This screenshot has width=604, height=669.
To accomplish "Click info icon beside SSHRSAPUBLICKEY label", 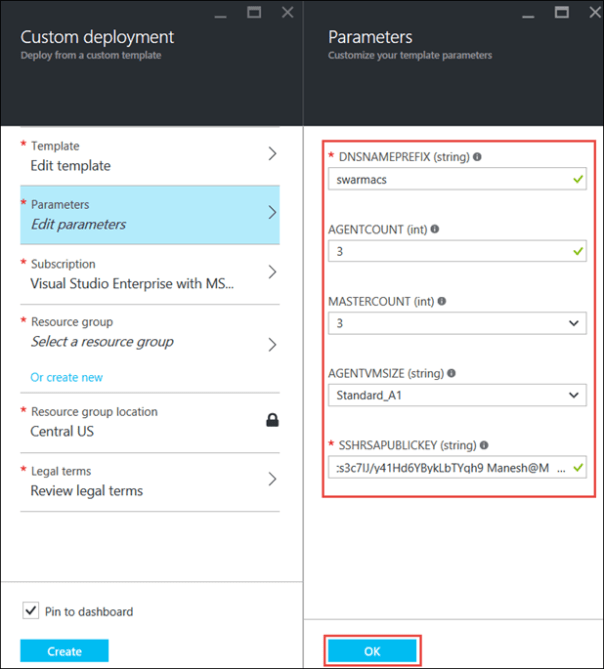I will (484, 445).
